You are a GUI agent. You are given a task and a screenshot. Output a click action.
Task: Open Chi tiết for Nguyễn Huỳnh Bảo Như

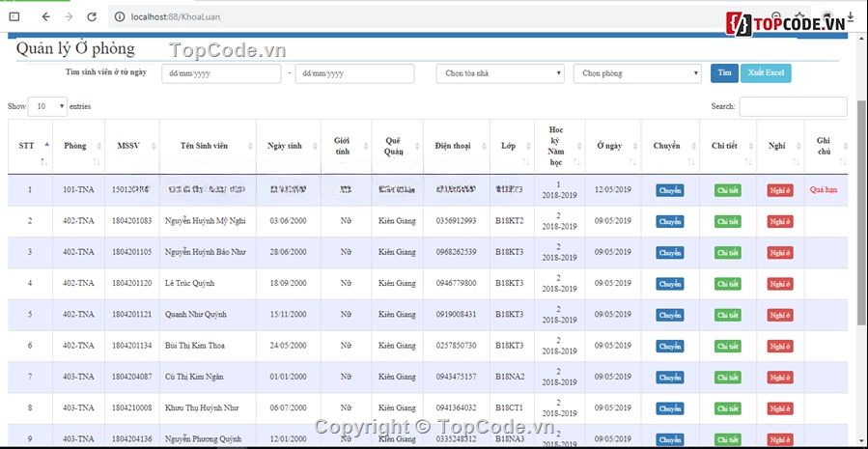(728, 252)
